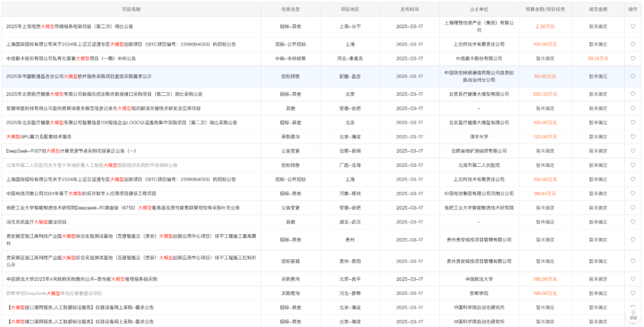The width and height of the screenshot is (644, 327).
Task: Click heart icon on 场平工程施工拦标价公示 row
Action: pyautogui.click(x=633, y=261)
